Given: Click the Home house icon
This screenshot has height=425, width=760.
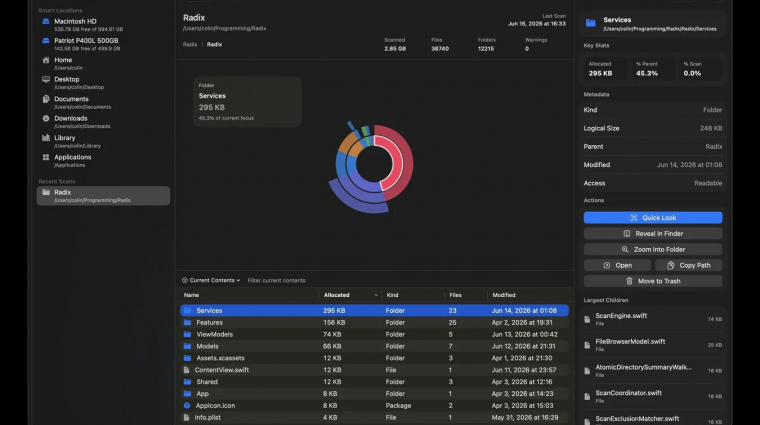Looking at the screenshot, I should pos(46,60).
